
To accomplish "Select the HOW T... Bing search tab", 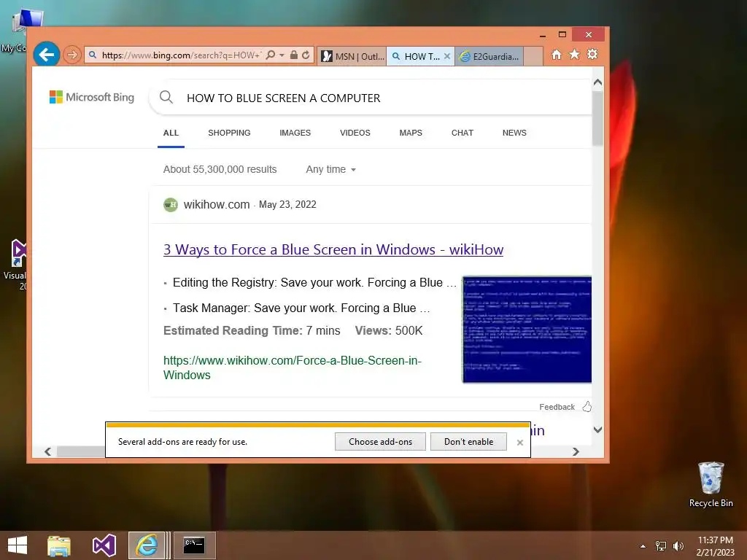I will (x=415, y=56).
